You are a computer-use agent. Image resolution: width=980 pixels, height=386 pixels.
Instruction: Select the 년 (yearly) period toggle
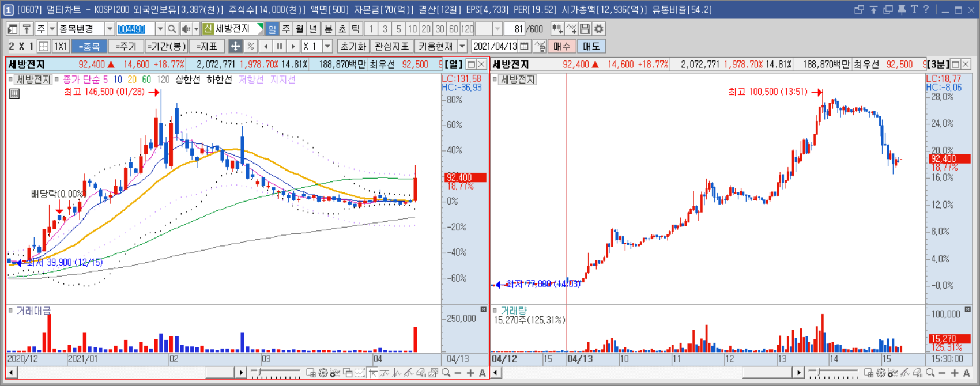313,29
